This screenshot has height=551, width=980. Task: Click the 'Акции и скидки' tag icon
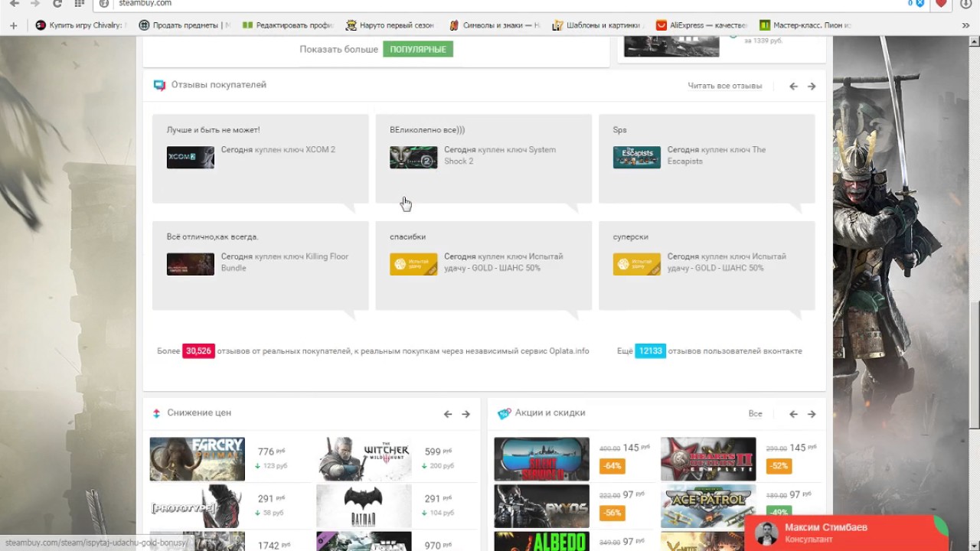pyautogui.click(x=504, y=413)
